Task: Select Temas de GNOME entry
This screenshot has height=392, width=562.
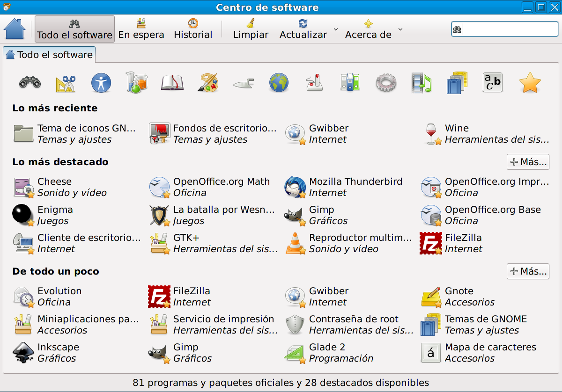Action: [x=474, y=325]
